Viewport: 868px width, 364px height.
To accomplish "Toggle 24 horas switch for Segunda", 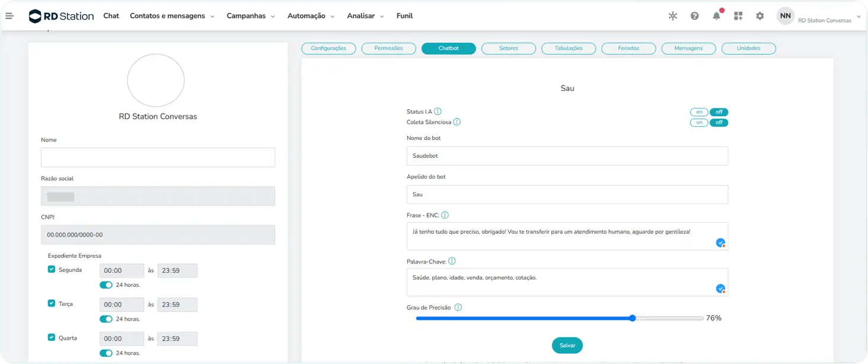I will tap(106, 285).
